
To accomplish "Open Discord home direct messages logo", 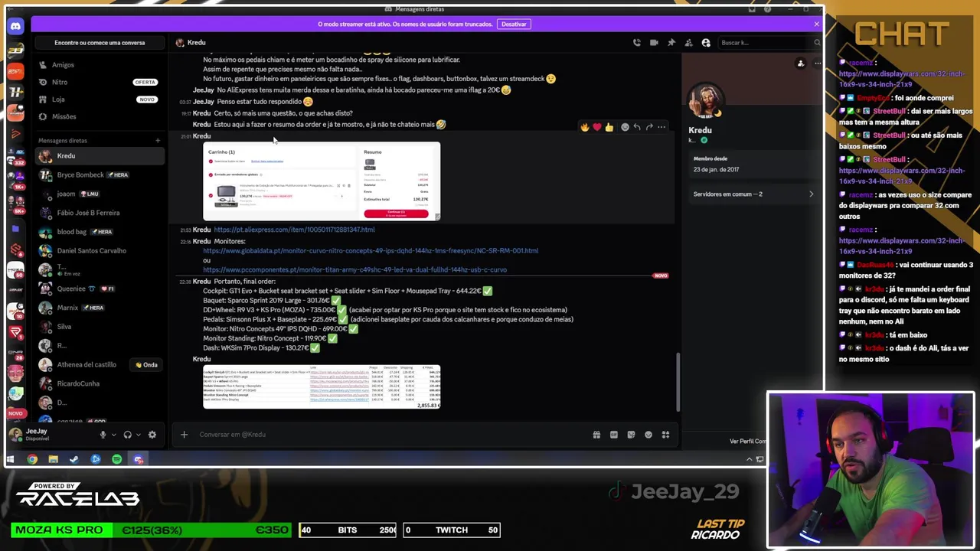I will (x=15, y=27).
